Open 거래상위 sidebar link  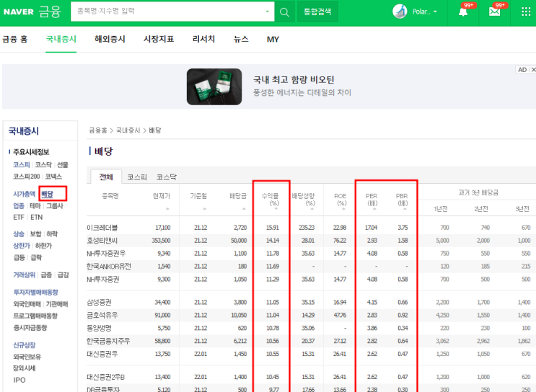25,275
